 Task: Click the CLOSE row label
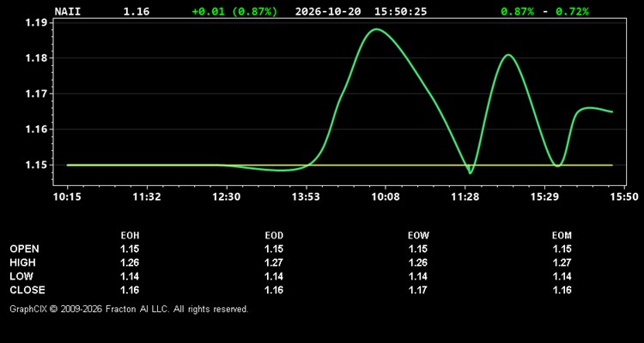(27, 290)
